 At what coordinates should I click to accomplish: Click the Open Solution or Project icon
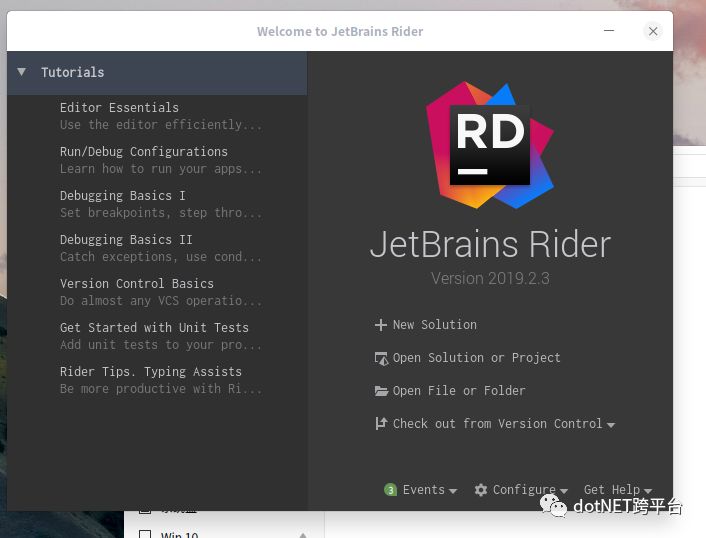coord(381,358)
